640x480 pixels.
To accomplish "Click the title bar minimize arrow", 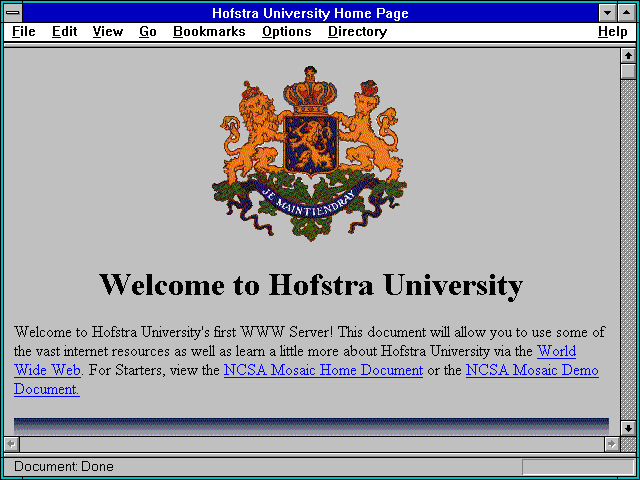I will click(x=607, y=13).
